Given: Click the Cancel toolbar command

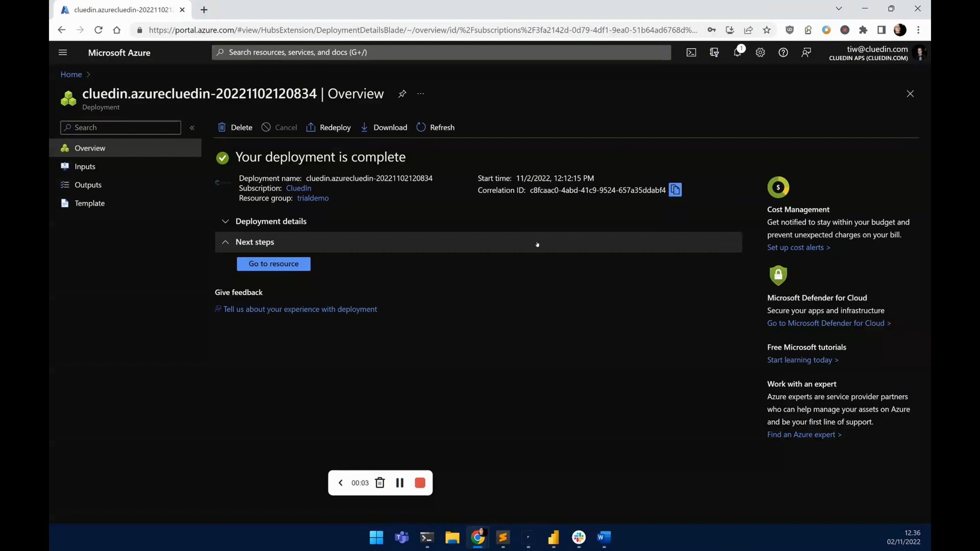Looking at the screenshot, I should [279, 127].
